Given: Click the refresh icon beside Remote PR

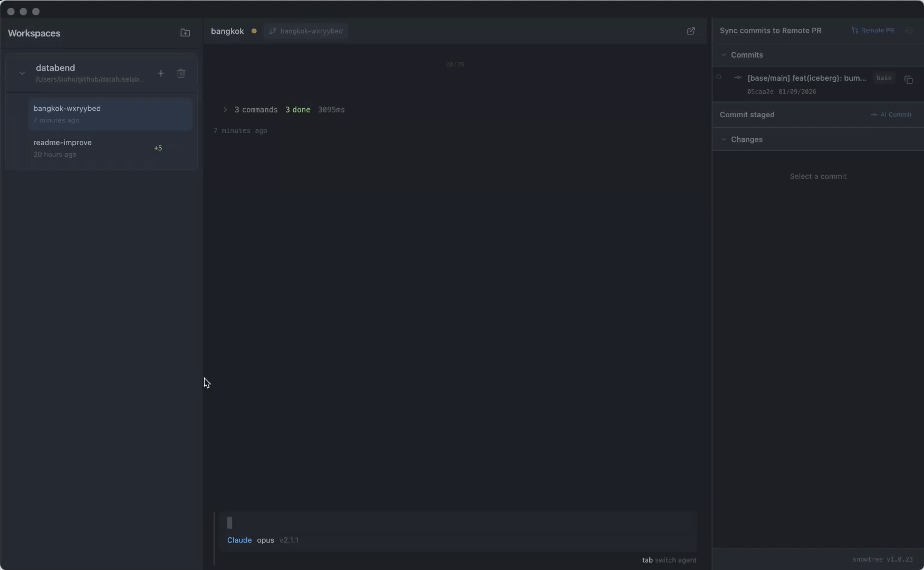Looking at the screenshot, I should (909, 31).
